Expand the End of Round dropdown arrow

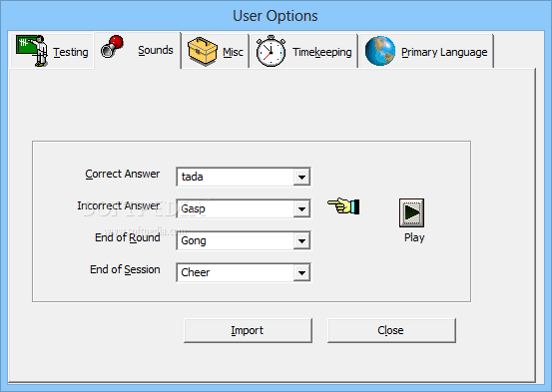pyautogui.click(x=301, y=240)
